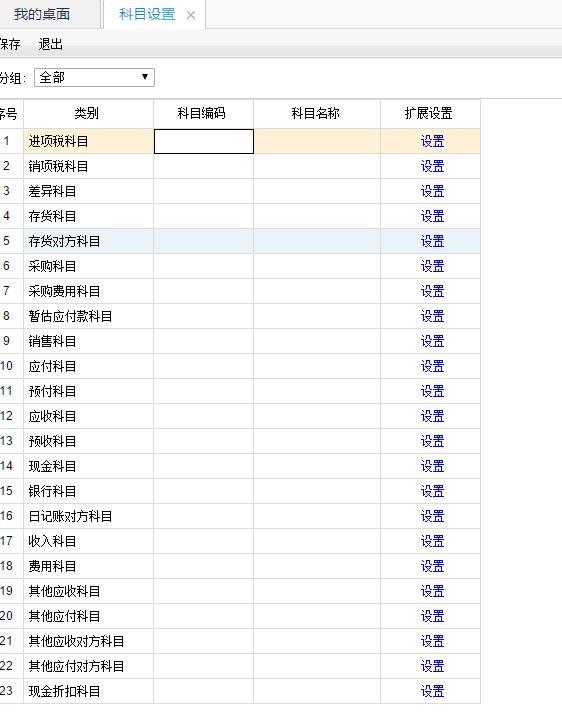Select the 预收科目 category cell

tap(88, 441)
